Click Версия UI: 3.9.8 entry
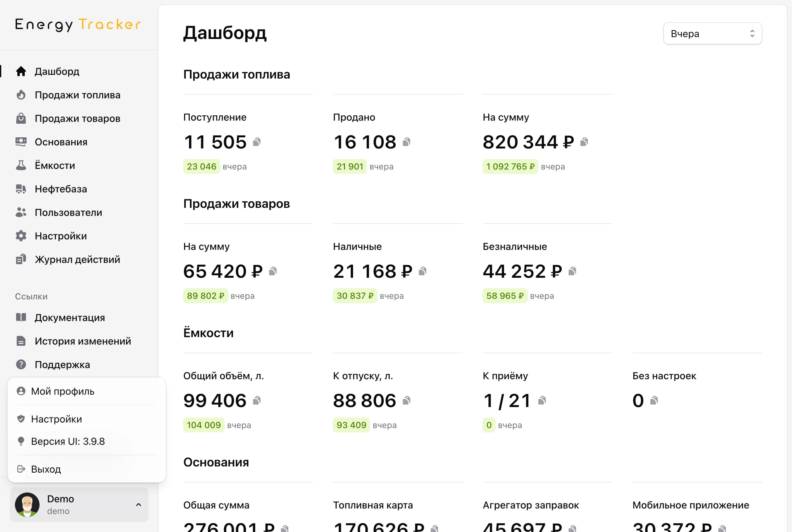This screenshot has width=792, height=532. (87, 441)
